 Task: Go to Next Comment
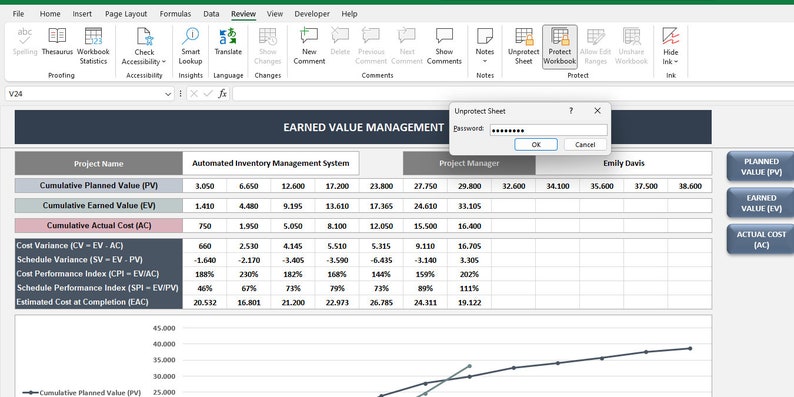click(407, 46)
